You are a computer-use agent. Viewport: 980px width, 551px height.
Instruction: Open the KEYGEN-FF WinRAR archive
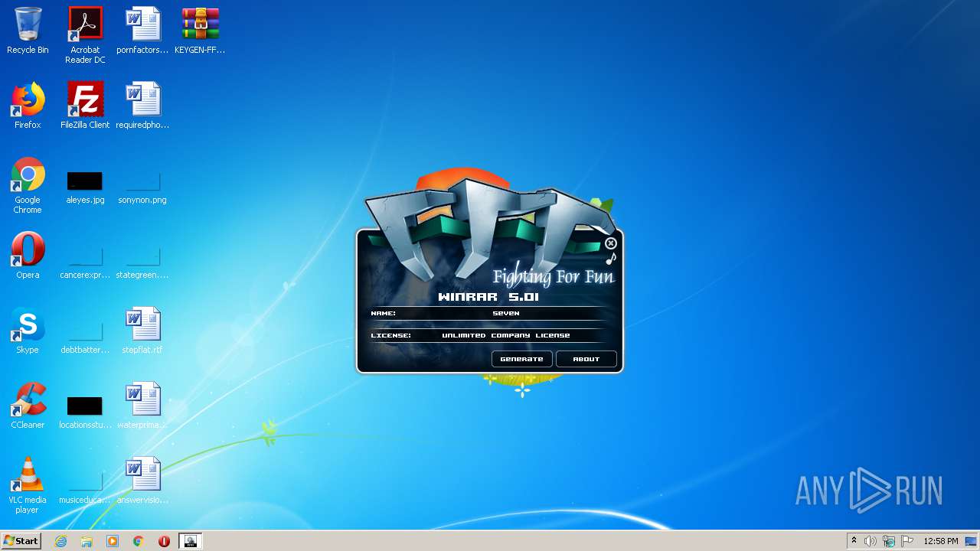[200, 31]
